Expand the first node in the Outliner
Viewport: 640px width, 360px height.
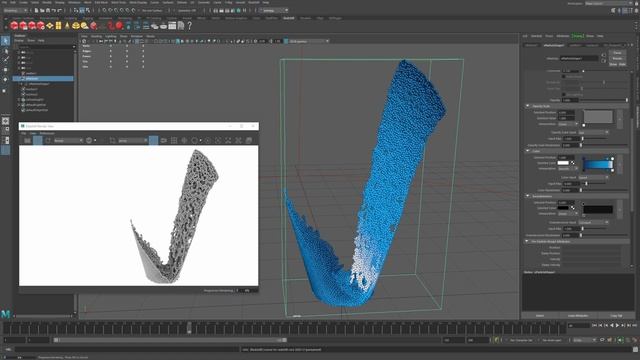[x=19, y=52]
